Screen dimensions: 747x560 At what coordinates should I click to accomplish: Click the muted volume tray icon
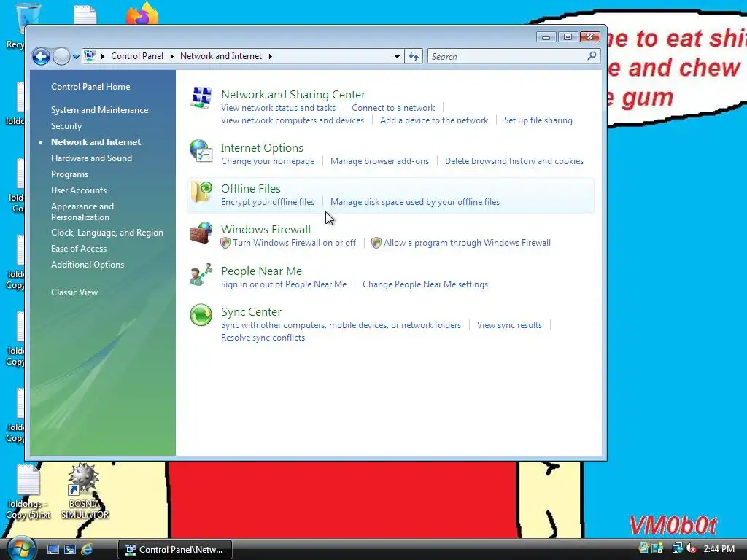pos(691,549)
